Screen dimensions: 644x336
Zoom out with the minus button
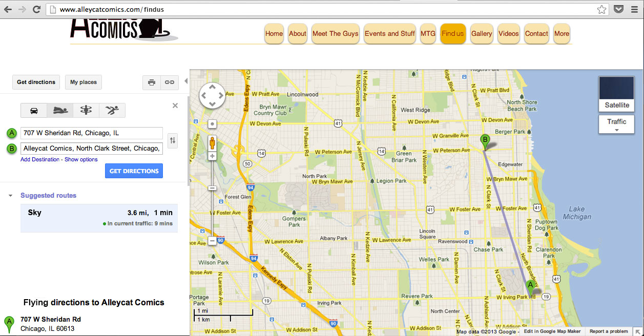[x=212, y=241]
